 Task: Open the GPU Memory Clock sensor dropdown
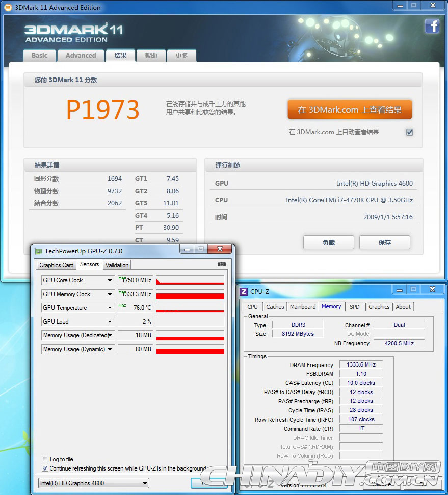pyautogui.click(x=110, y=294)
